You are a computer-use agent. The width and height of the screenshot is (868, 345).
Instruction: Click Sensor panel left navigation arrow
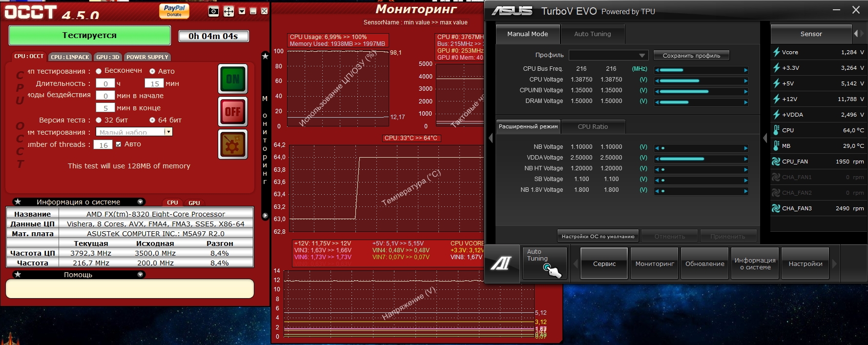coord(856,34)
